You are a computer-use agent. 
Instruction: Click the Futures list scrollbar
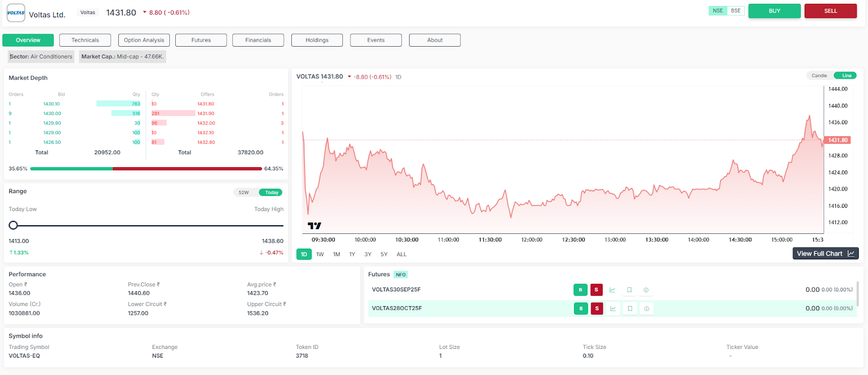[857, 294]
